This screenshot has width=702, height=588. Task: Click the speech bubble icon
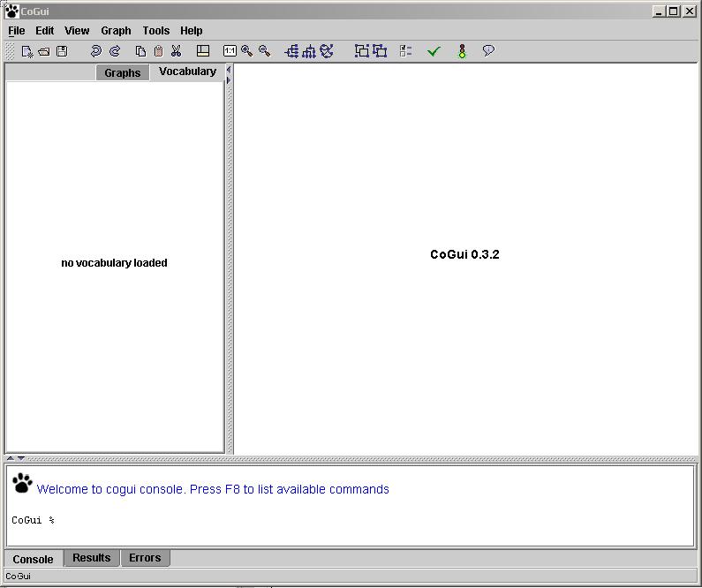coord(488,50)
